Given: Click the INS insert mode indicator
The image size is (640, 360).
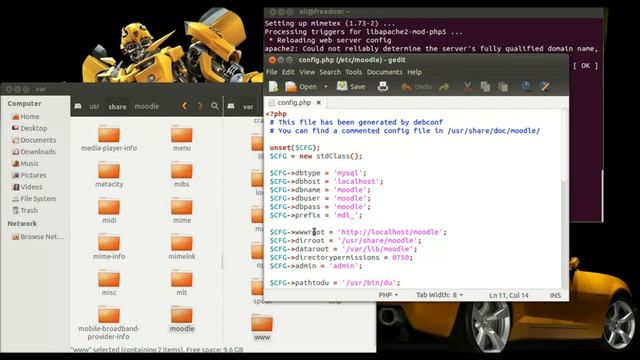Looking at the screenshot, I should [x=555, y=295].
